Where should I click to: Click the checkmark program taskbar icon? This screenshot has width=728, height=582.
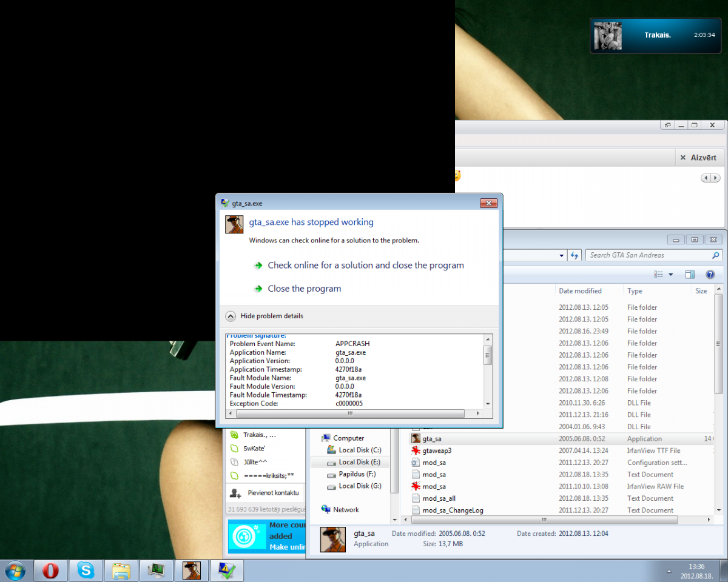[227, 570]
